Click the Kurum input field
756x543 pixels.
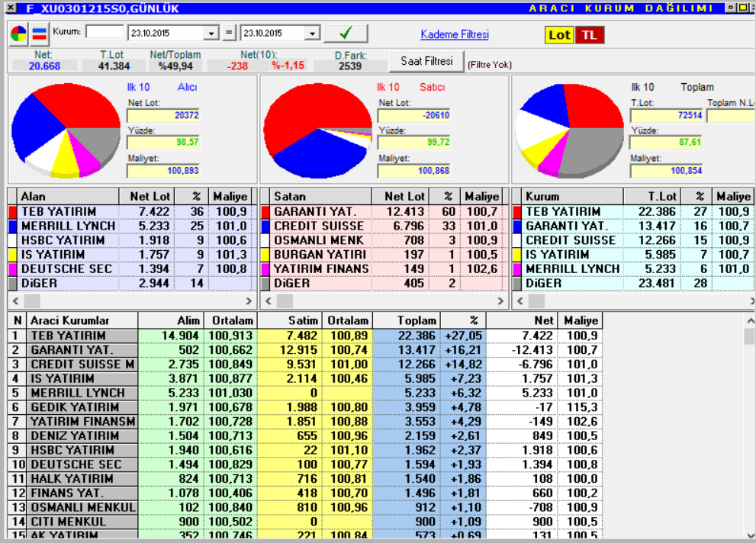click(105, 32)
